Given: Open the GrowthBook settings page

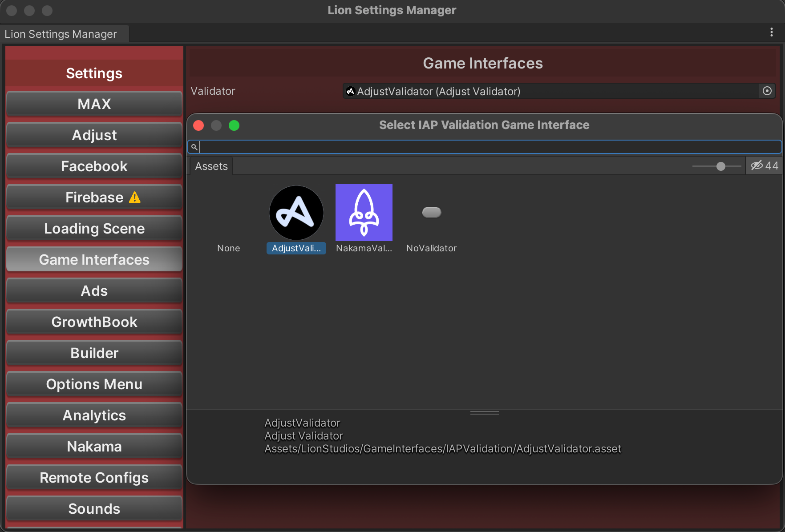Looking at the screenshot, I should click(94, 322).
